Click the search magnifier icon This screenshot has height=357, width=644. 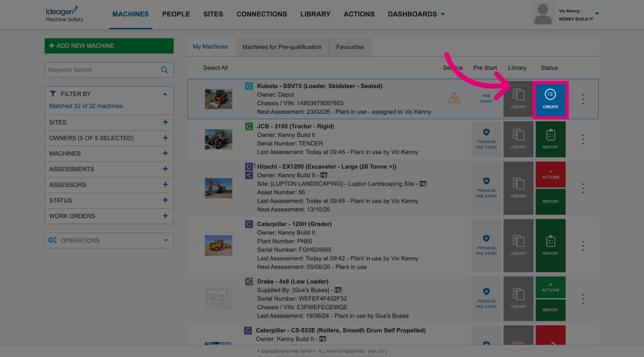[x=164, y=70]
